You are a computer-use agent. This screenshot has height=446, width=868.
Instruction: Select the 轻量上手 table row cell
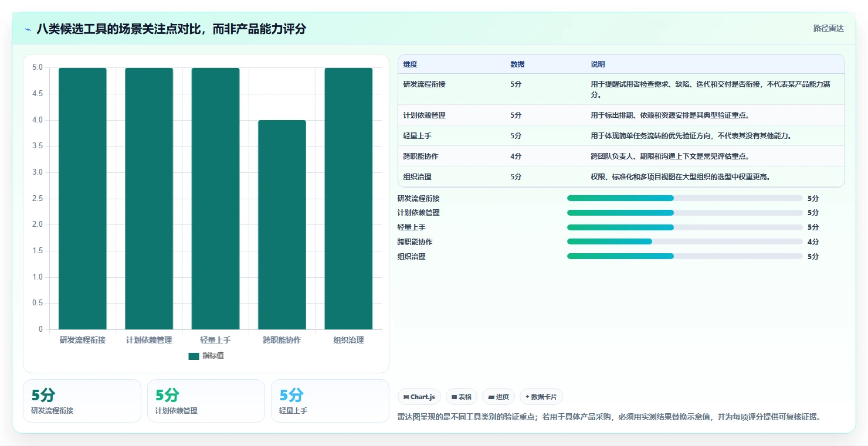417,136
